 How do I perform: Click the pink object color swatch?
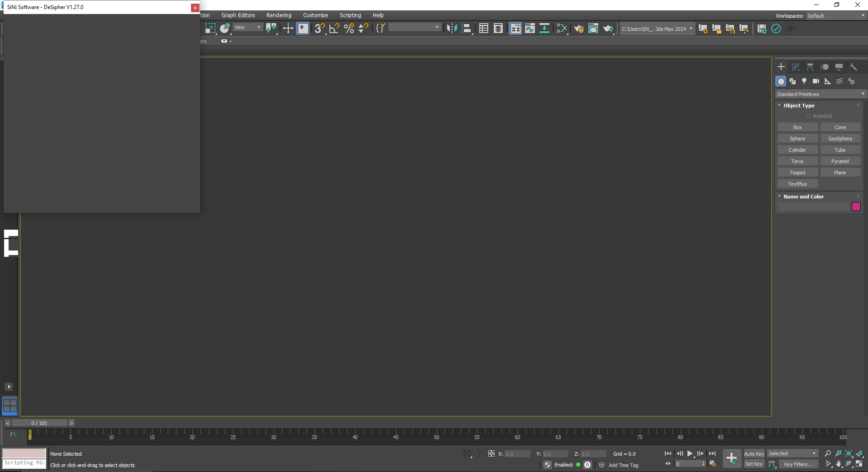[856, 207]
